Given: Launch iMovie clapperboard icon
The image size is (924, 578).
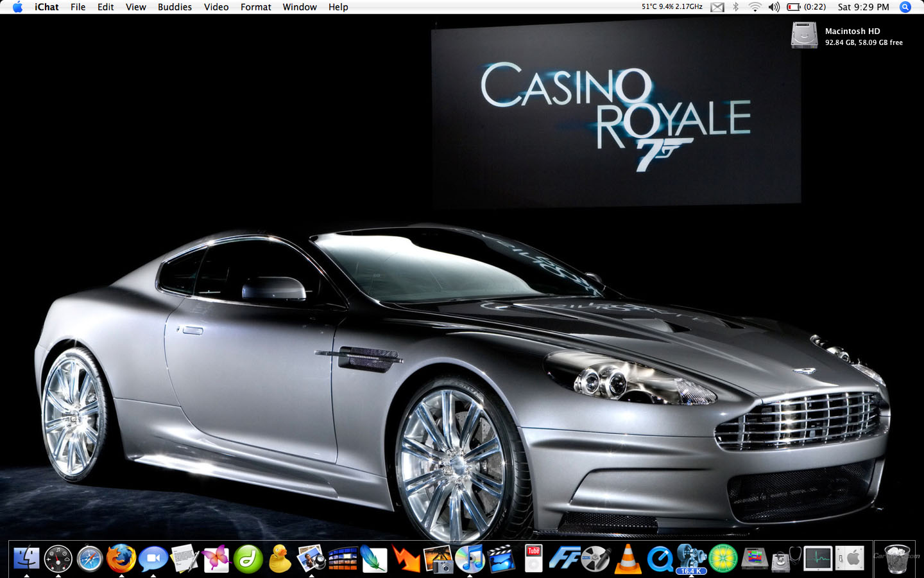Looking at the screenshot, I should 501,559.
